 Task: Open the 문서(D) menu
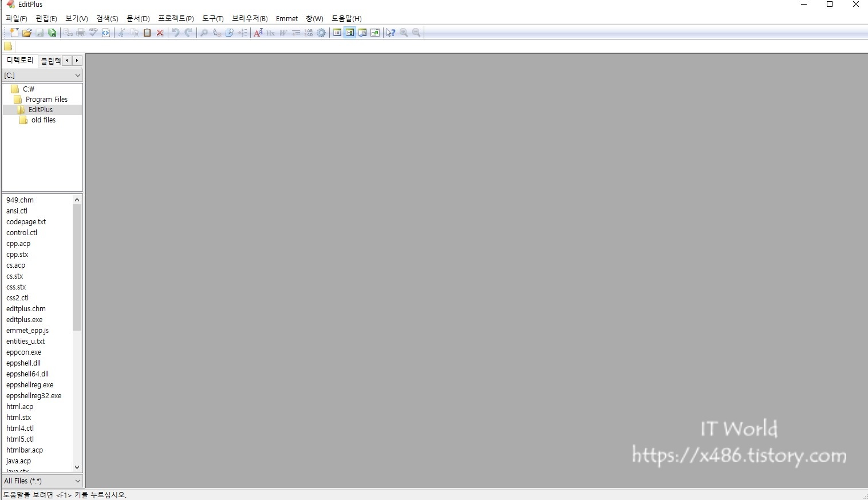pos(138,18)
